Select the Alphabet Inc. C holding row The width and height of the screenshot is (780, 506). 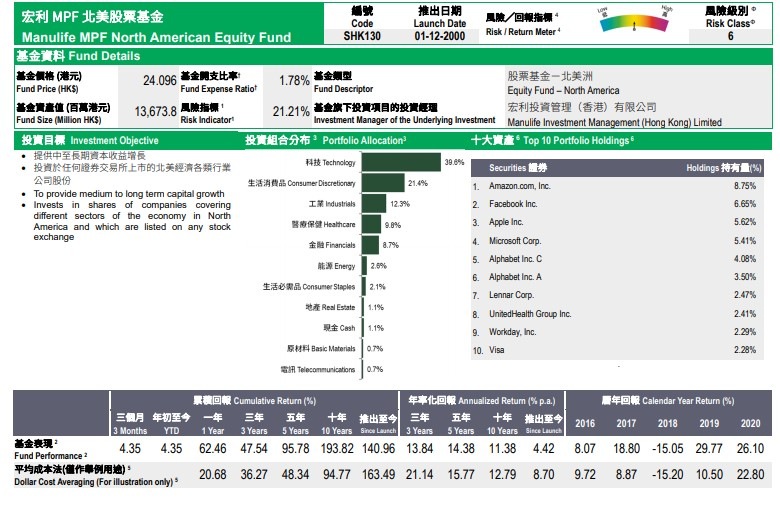pyautogui.click(x=617, y=259)
